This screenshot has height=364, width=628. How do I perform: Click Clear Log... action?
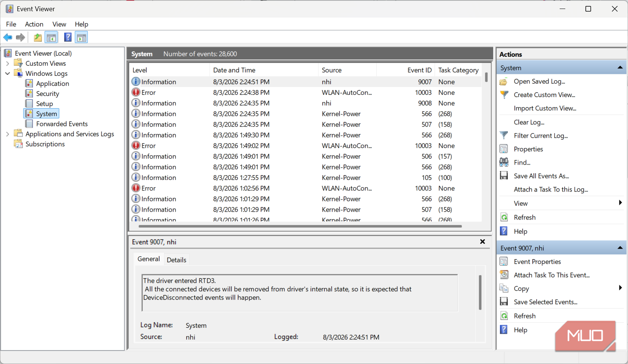pyautogui.click(x=529, y=122)
